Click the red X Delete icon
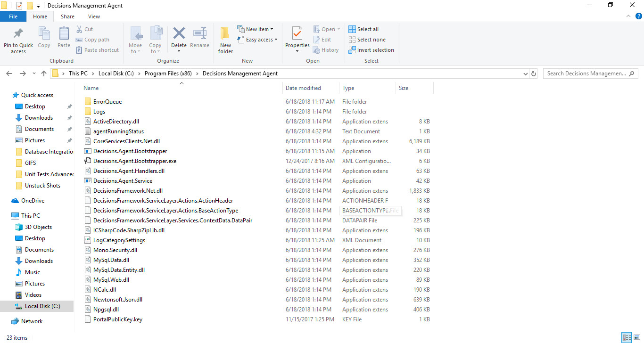The width and height of the screenshot is (644, 343). click(x=179, y=33)
